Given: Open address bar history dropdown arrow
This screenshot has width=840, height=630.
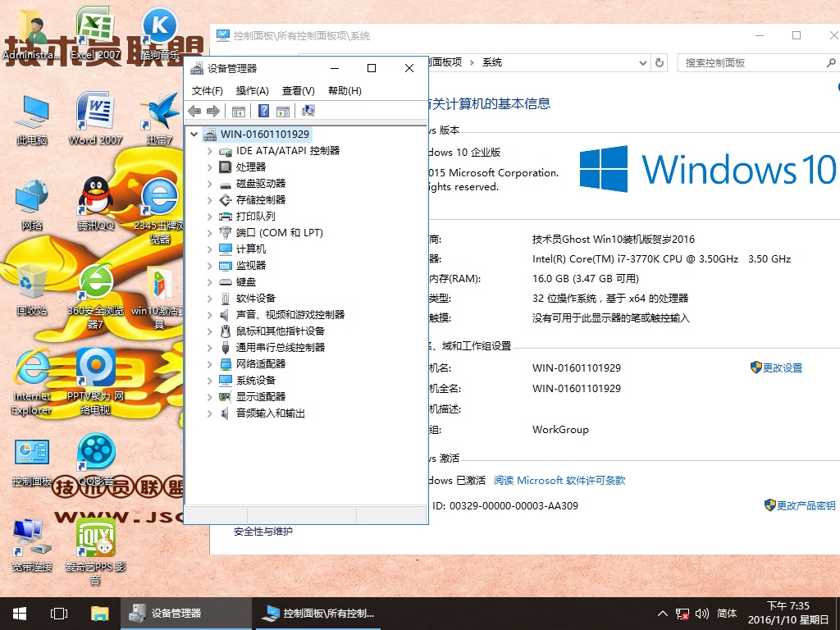Looking at the screenshot, I should click(643, 62).
